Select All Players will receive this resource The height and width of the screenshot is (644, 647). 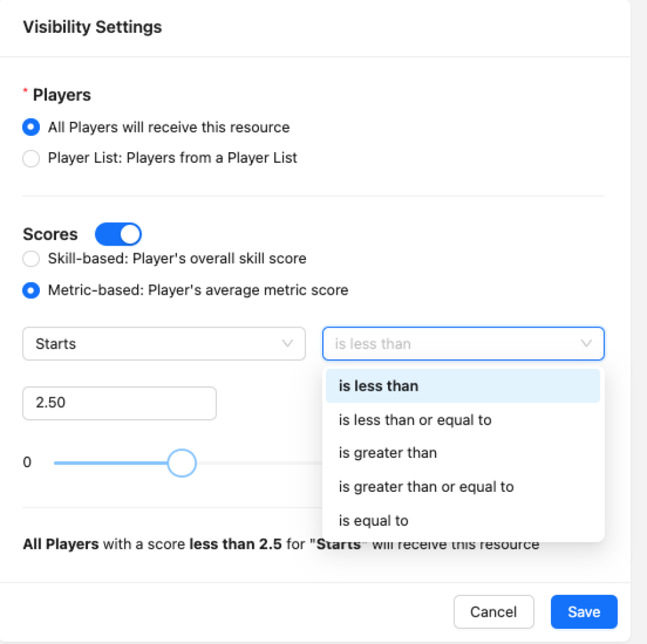point(31,127)
